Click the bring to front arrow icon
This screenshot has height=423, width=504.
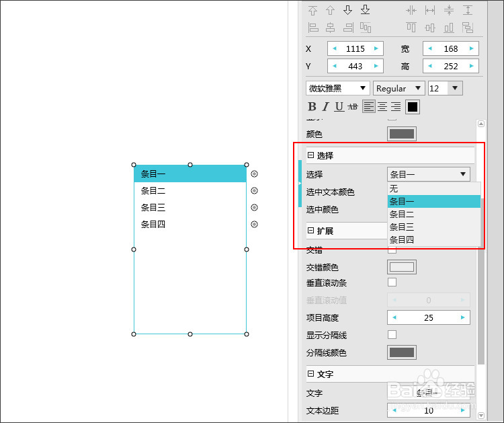[312, 10]
